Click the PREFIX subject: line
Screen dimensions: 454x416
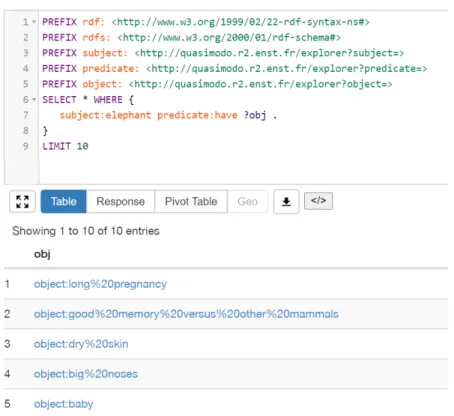coord(223,53)
